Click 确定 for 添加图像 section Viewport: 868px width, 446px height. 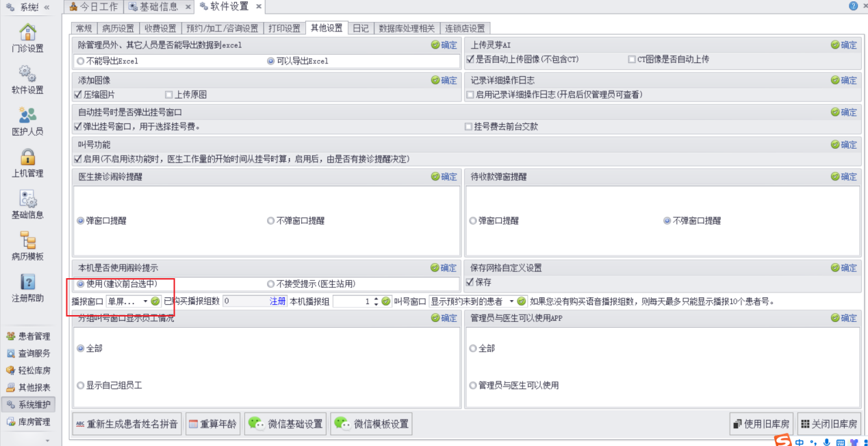click(x=444, y=80)
